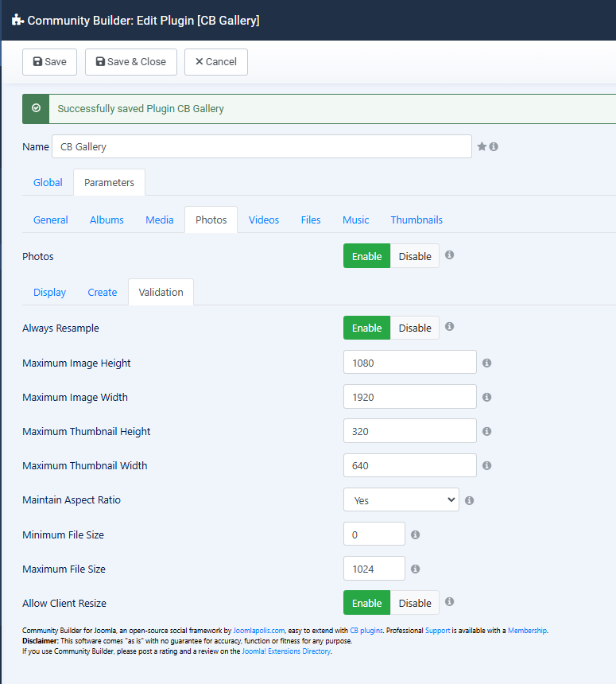
Task: Visit the Joomla! Extensions Directory link
Action: 286,651
